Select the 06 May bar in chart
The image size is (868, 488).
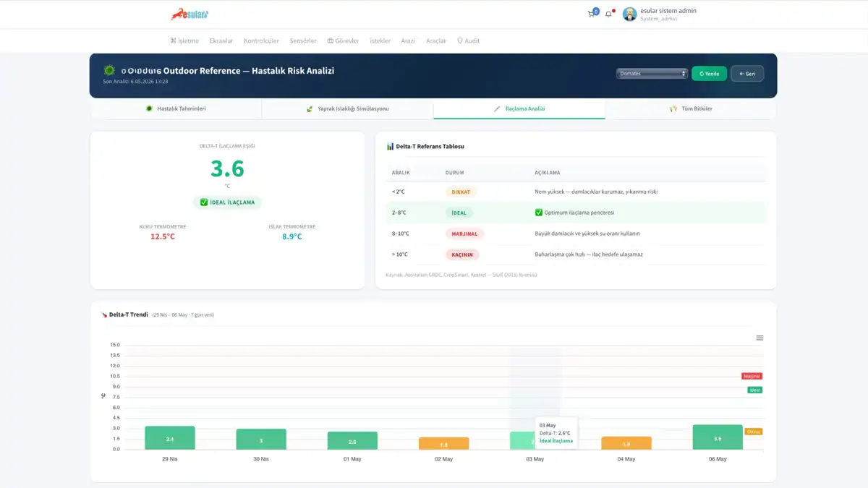[717, 437]
